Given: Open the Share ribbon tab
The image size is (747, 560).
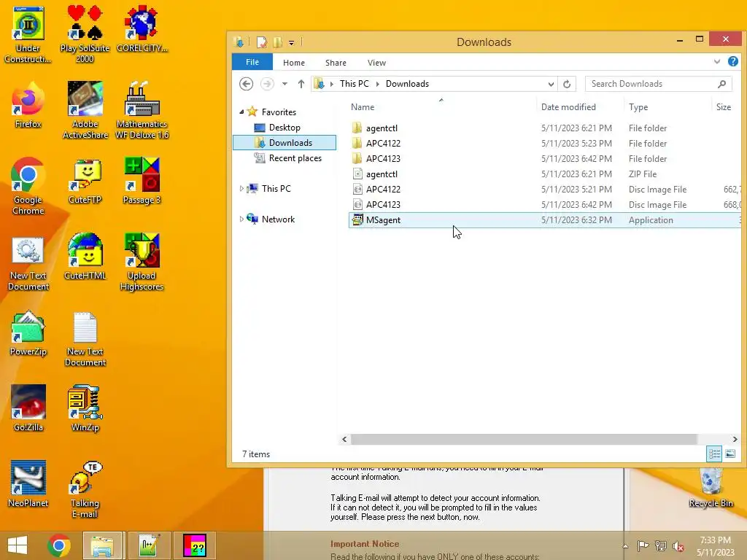Looking at the screenshot, I should point(336,63).
